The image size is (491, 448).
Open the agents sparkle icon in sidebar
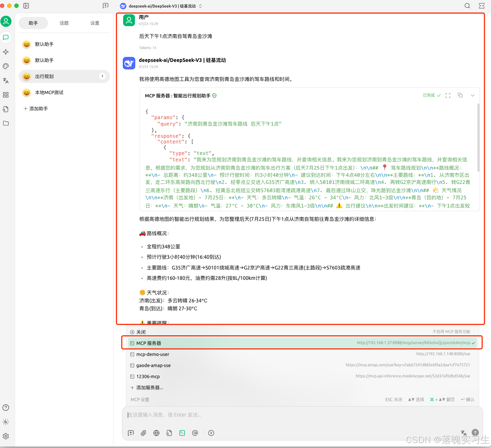6,52
